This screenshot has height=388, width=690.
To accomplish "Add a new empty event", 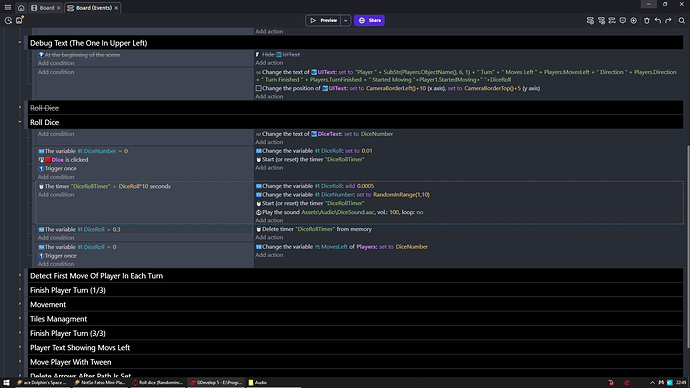I will [x=590, y=20].
